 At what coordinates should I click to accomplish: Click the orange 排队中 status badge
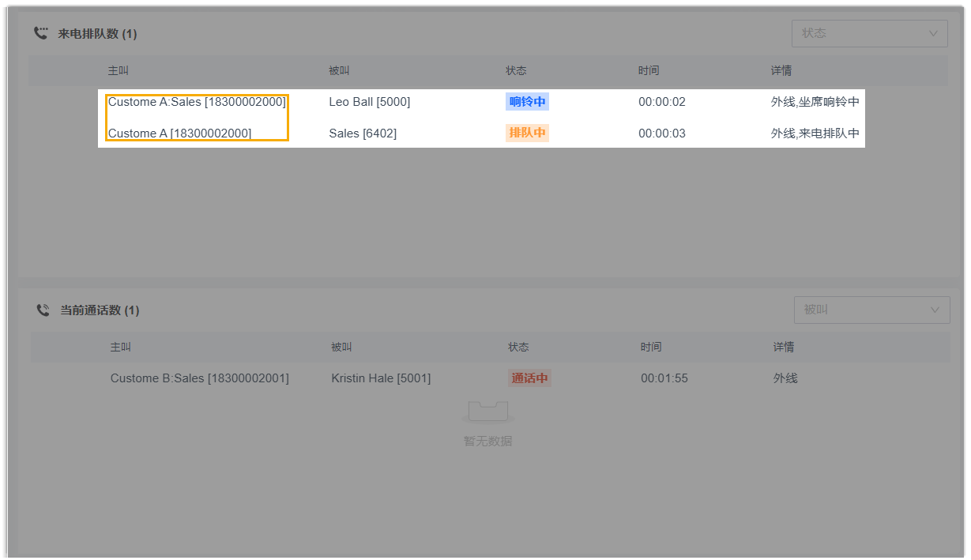[527, 133]
